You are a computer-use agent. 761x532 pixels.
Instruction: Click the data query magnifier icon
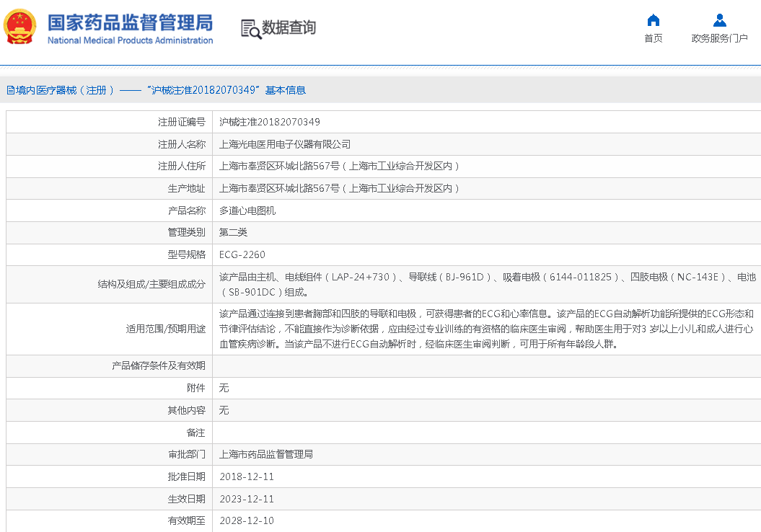point(250,29)
